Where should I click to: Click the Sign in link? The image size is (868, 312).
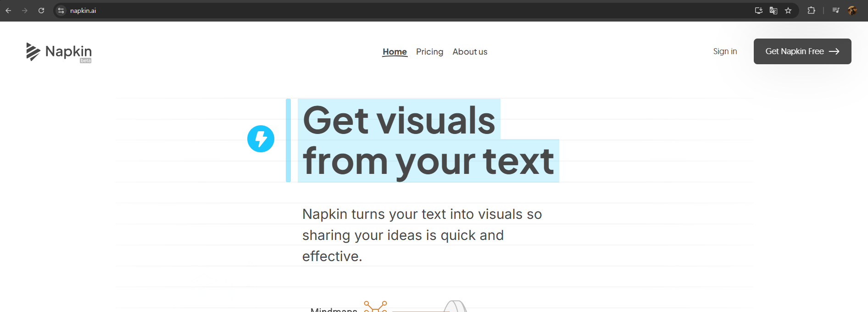(725, 51)
